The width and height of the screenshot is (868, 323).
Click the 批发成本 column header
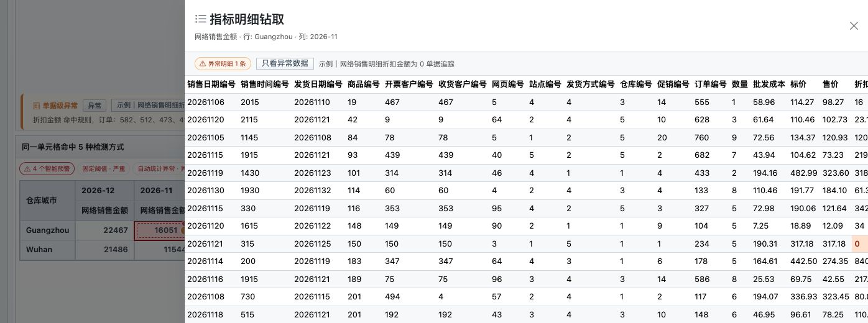pyautogui.click(x=769, y=84)
